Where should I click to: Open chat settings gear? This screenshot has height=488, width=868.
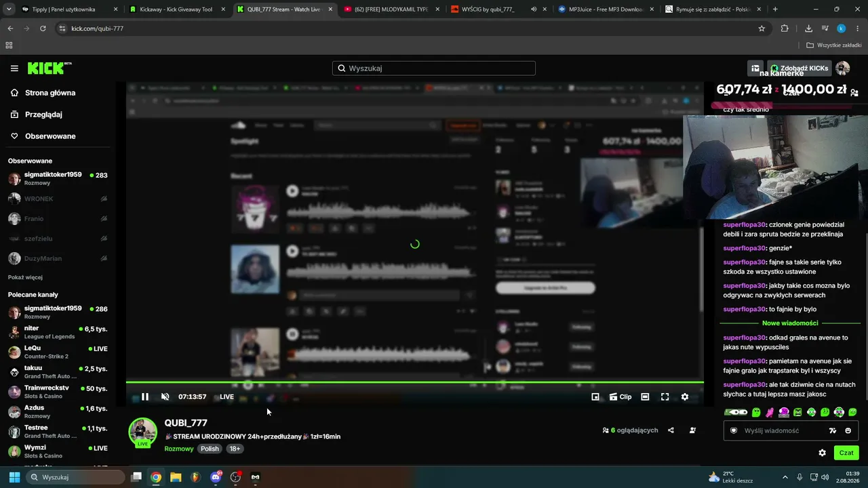coord(822,453)
